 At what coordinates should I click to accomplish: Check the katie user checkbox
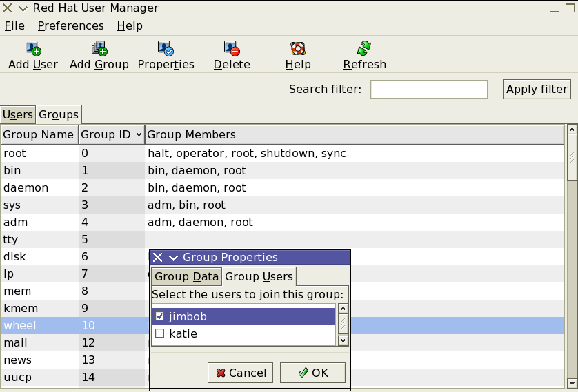[159, 333]
